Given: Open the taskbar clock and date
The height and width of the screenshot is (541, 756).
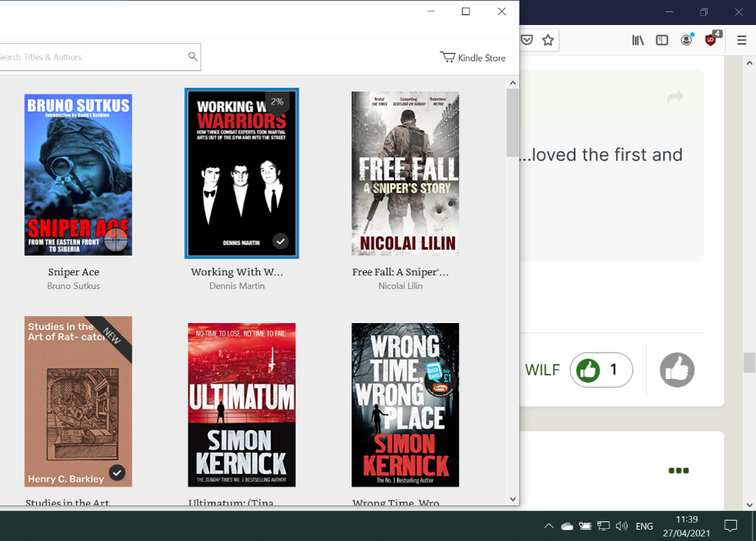Looking at the screenshot, I should tap(686, 526).
